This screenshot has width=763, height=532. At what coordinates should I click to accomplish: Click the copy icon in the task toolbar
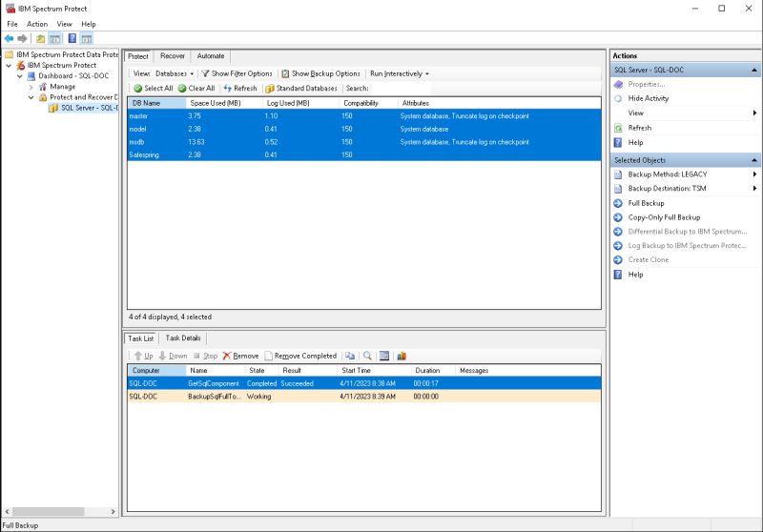pyautogui.click(x=350, y=356)
